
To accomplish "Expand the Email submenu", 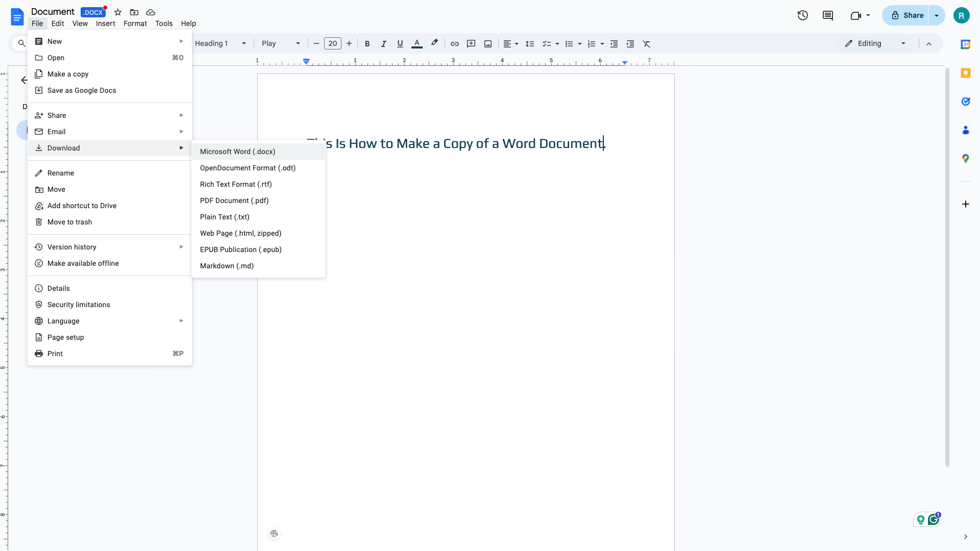I will [110, 132].
